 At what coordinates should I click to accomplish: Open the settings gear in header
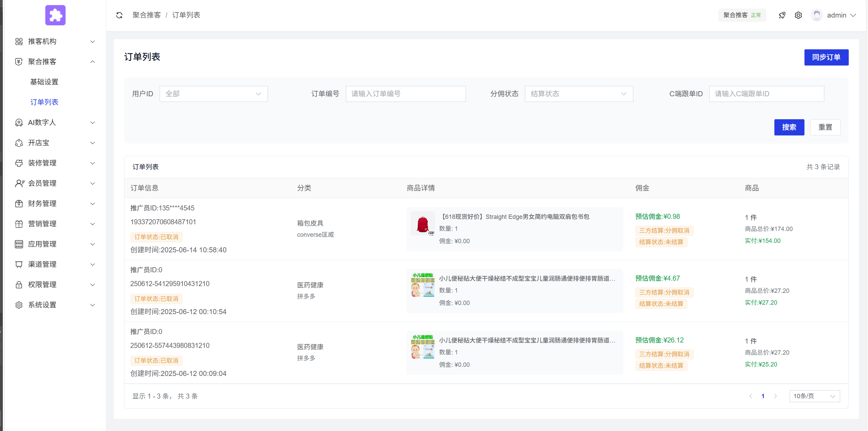[798, 15]
